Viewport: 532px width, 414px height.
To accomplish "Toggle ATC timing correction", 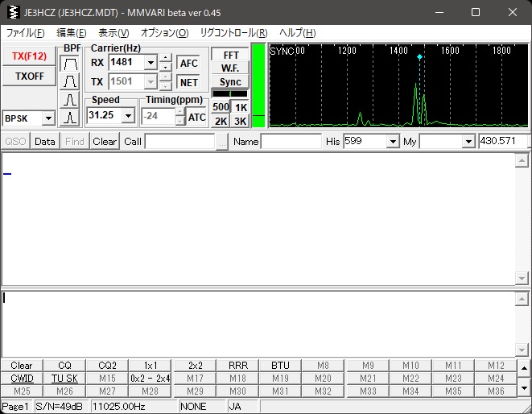I will point(197,117).
